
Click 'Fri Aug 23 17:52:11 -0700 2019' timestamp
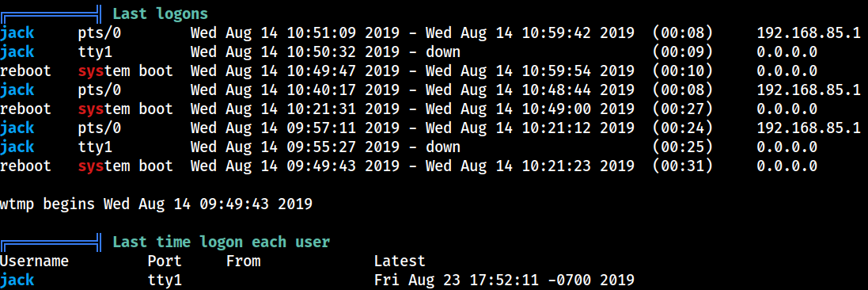[504, 280]
